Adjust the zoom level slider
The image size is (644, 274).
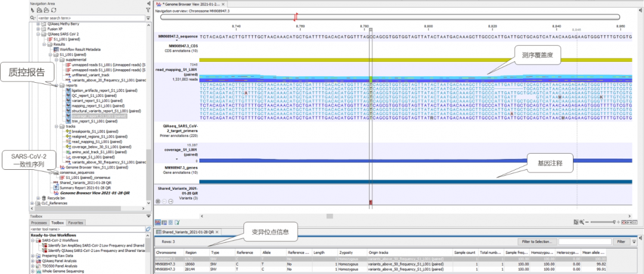(602, 222)
